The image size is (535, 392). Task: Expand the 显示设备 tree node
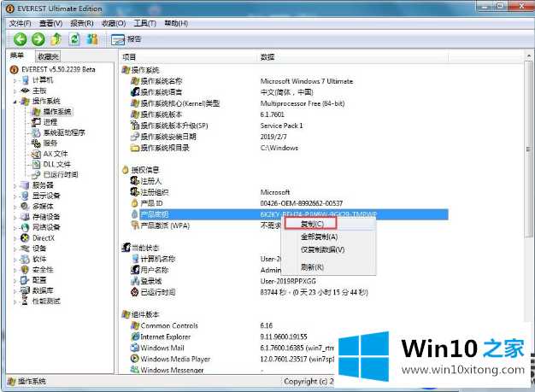pos(15,196)
